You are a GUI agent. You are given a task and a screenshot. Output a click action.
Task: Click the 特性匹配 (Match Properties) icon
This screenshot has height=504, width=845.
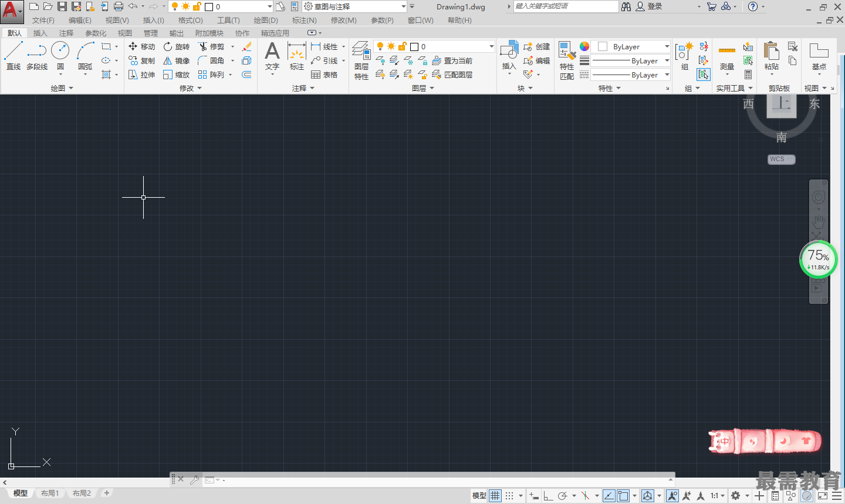coord(567,60)
